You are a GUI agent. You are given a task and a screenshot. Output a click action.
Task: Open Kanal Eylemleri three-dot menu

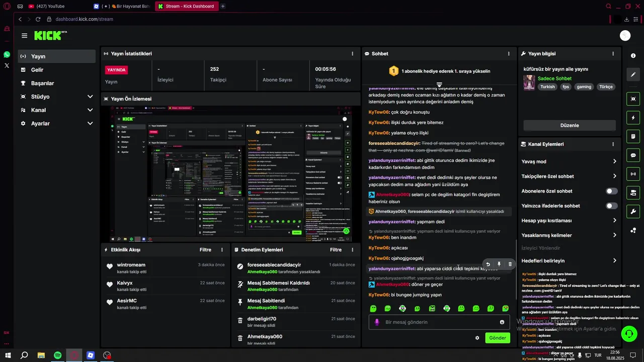point(613,144)
